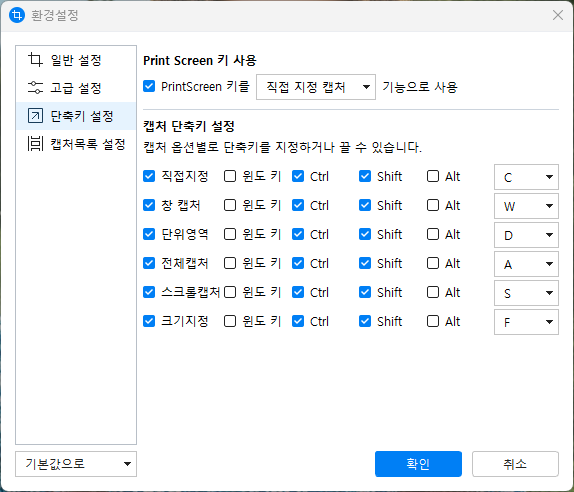Viewport: 574px width, 492px height.
Task: Toggle the 단위영역 shortcut checkbox
Action: coord(149,234)
